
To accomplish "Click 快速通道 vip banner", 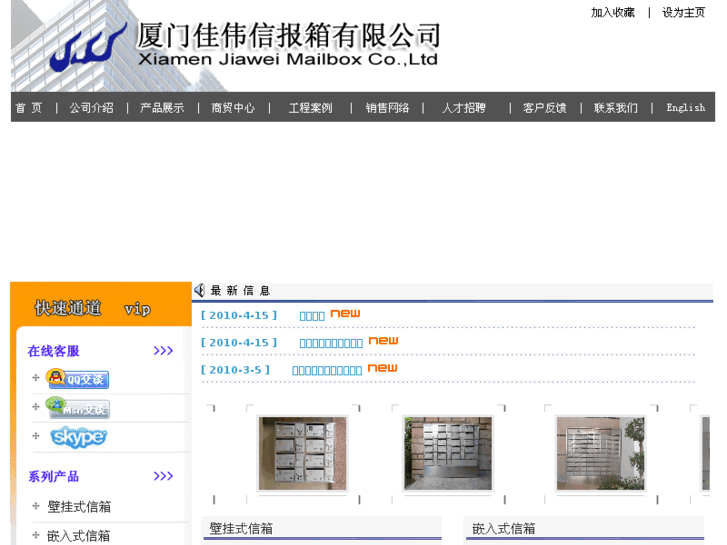I will [93, 308].
